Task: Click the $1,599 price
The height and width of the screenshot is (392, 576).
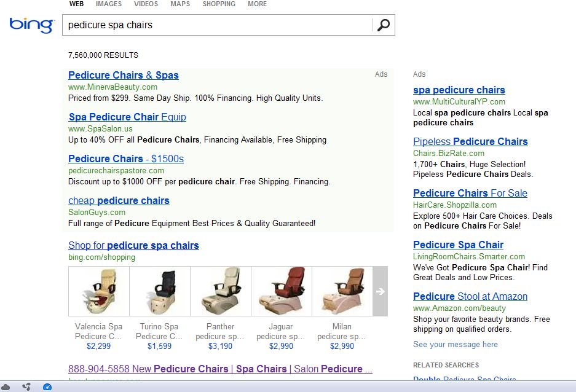Action: click(x=159, y=346)
